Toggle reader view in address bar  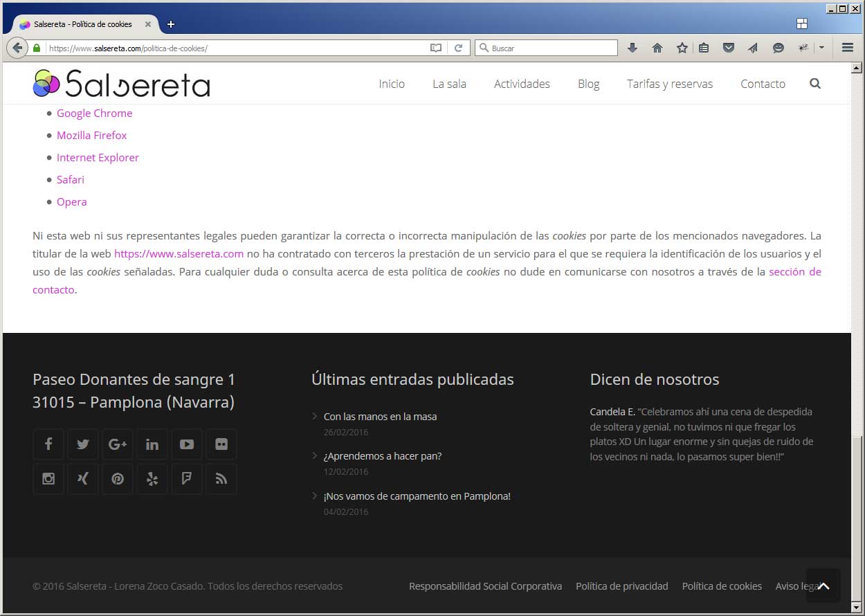[x=436, y=48]
